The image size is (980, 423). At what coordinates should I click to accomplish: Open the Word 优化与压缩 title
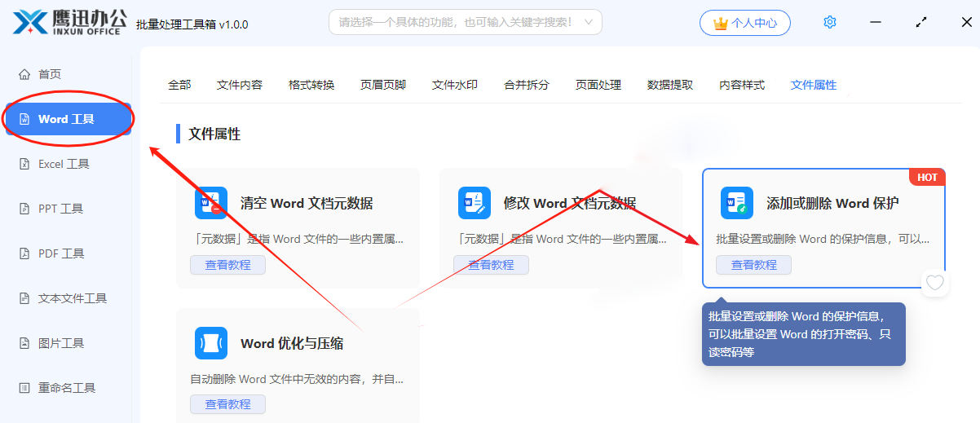tap(292, 344)
